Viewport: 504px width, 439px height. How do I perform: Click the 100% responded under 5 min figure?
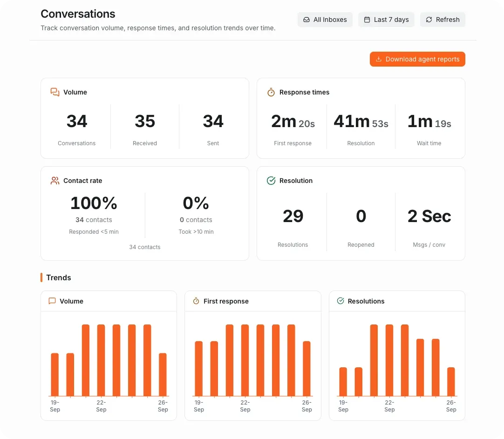pyautogui.click(x=94, y=203)
